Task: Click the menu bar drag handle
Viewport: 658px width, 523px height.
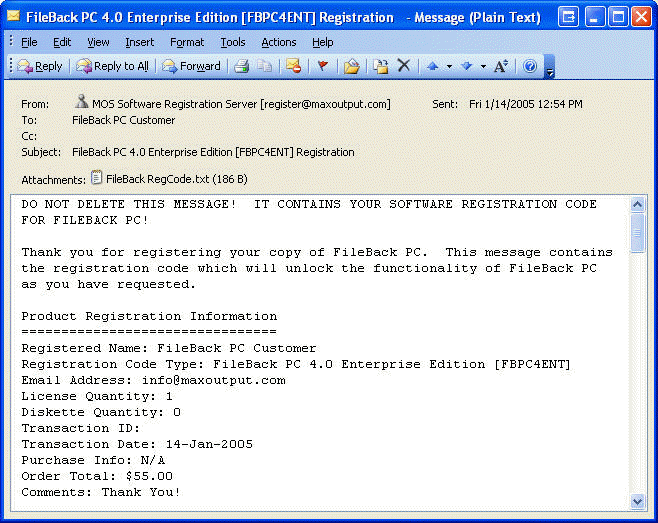Action: pos(11,42)
